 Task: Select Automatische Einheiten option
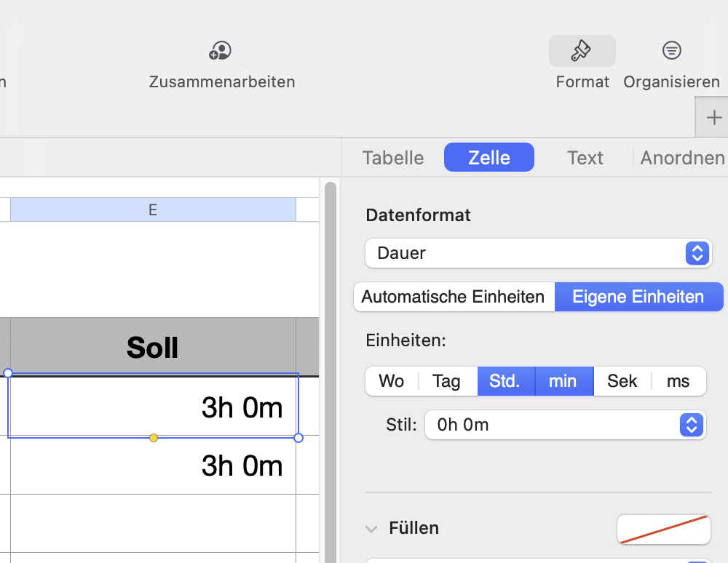point(453,297)
